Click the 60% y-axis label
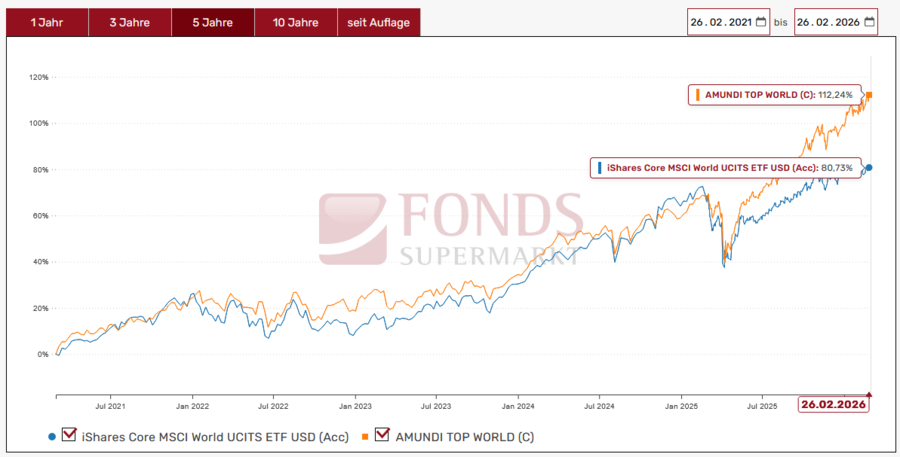Screen dimensions: 900x457 click(40, 216)
